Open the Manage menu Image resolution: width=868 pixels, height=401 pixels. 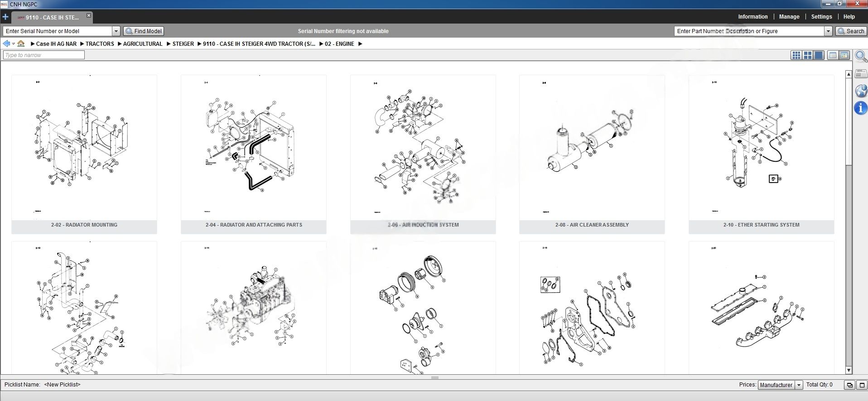(x=789, y=17)
